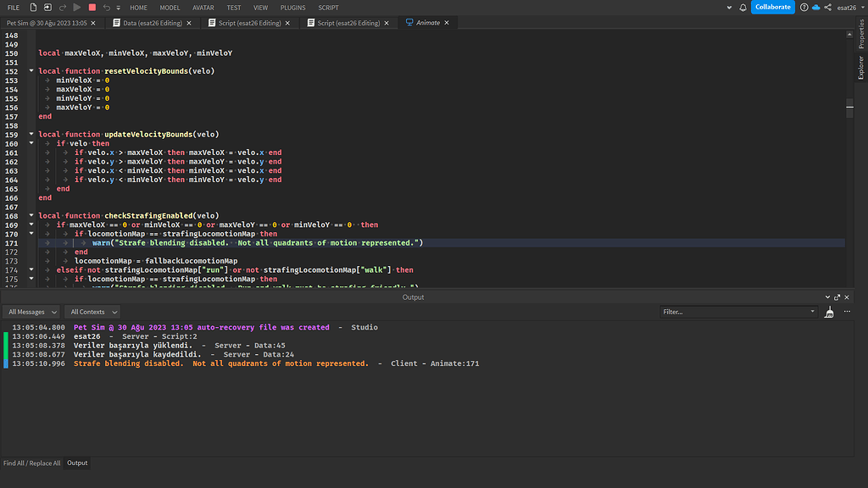Click the help question mark icon
Viewport: 868px width, 488px height.
(x=804, y=7)
